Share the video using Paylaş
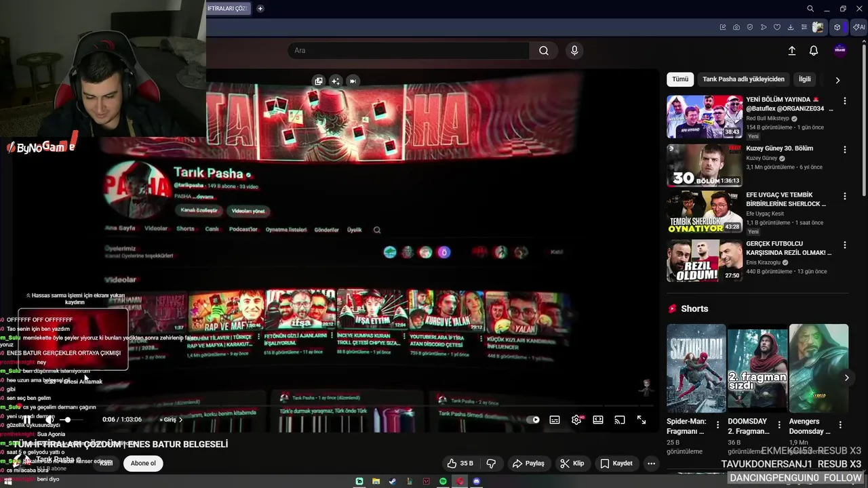Screen dimensions: 868x488 pos(528,464)
